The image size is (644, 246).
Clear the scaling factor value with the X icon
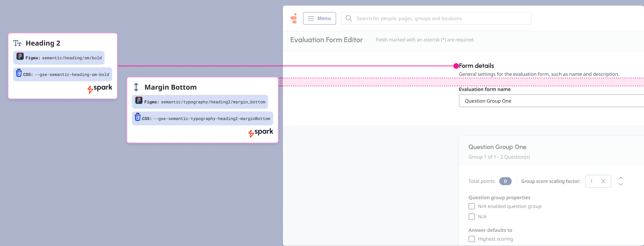coord(603,181)
